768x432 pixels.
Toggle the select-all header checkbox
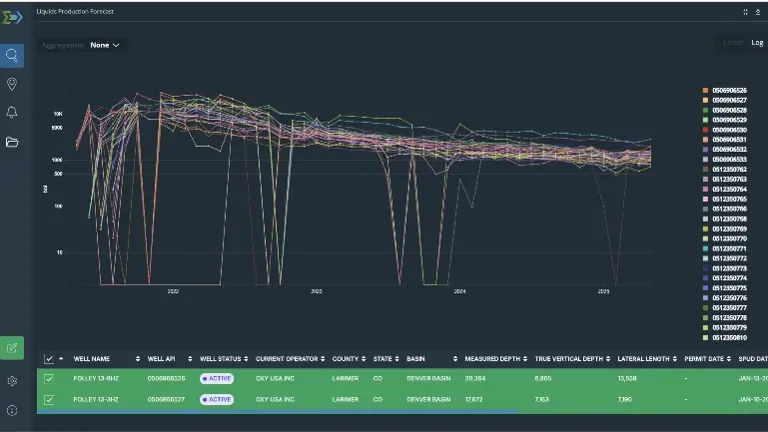pyautogui.click(x=49, y=358)
